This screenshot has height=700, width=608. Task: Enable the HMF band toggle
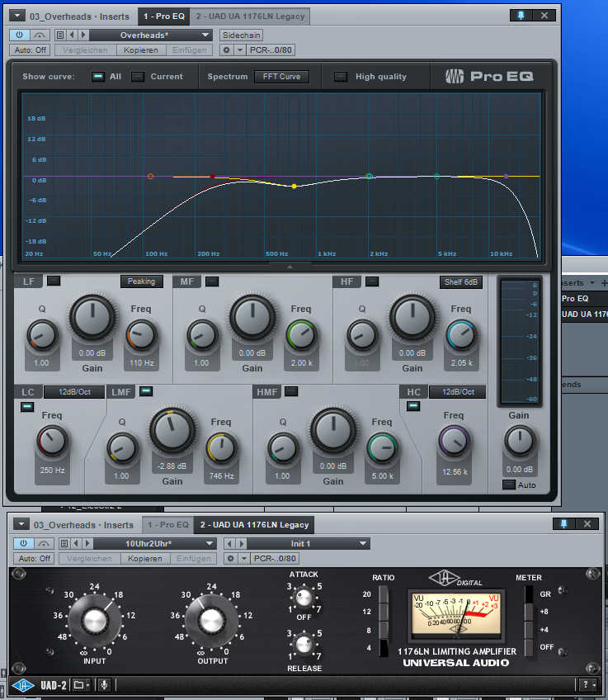[x=291, y=391]
